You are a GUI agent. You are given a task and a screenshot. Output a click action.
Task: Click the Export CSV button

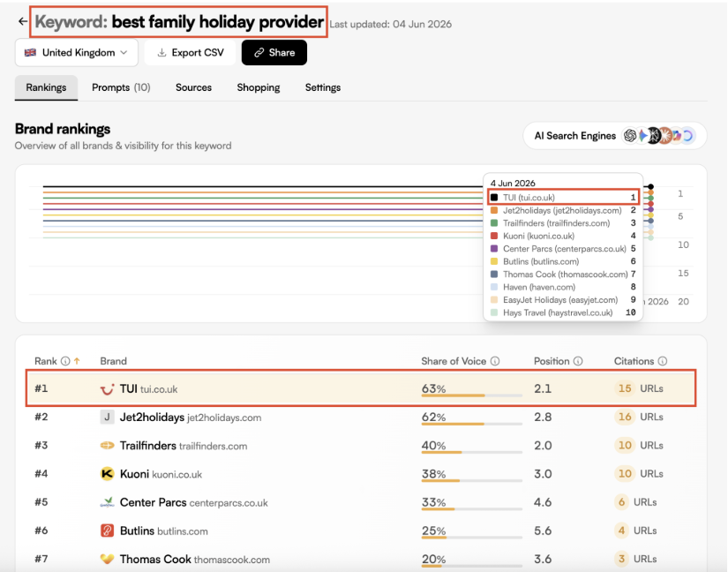click(191, 52)
